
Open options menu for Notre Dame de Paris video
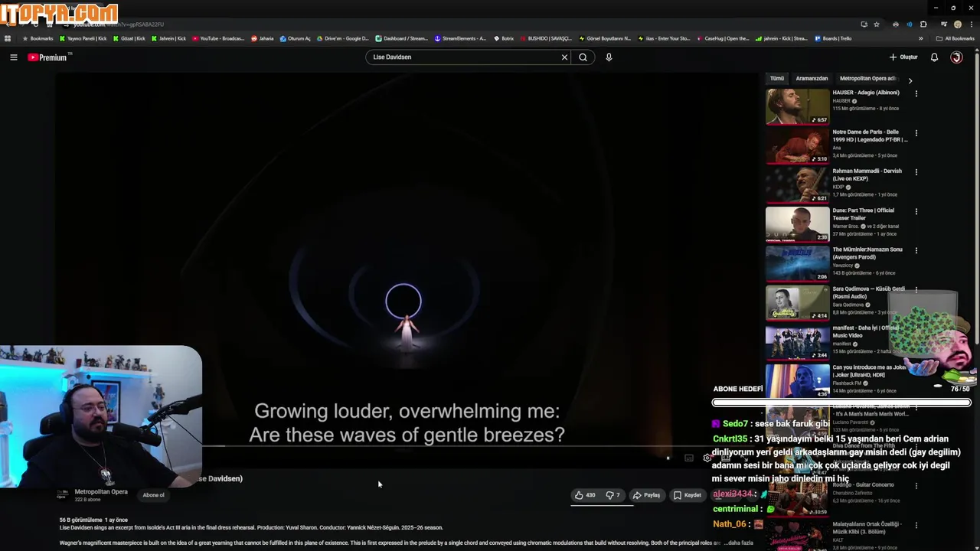(916, 133)
